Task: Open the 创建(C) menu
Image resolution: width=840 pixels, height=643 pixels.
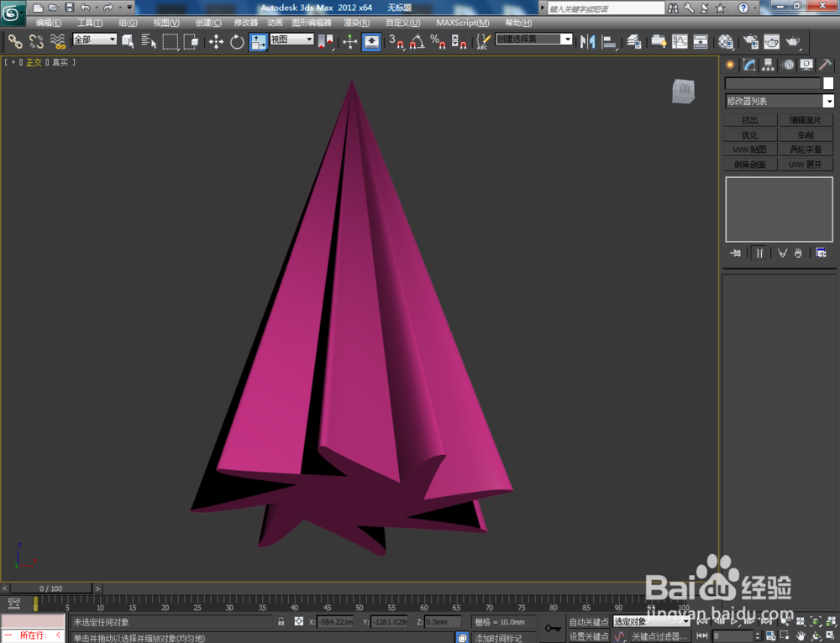Action: 208,23
